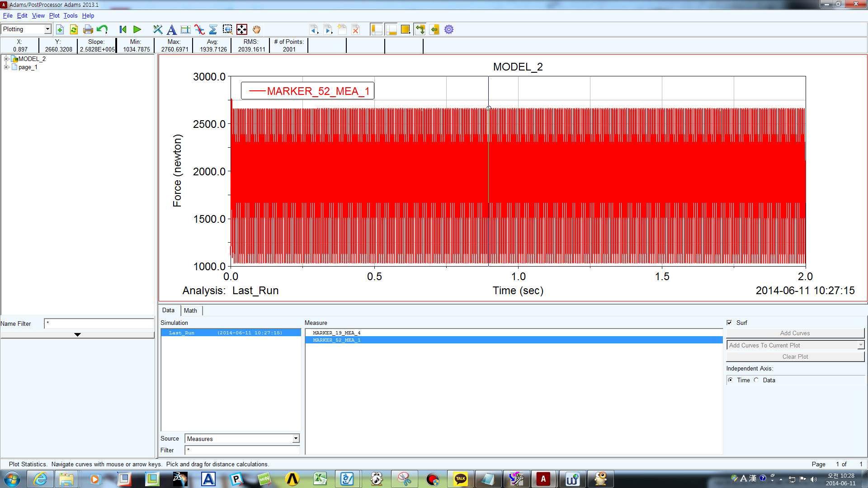This screenshot has height=488, width=868.
Task: Click the MARKER_52_MEA_1 plot legend
Action: (307, 91)
